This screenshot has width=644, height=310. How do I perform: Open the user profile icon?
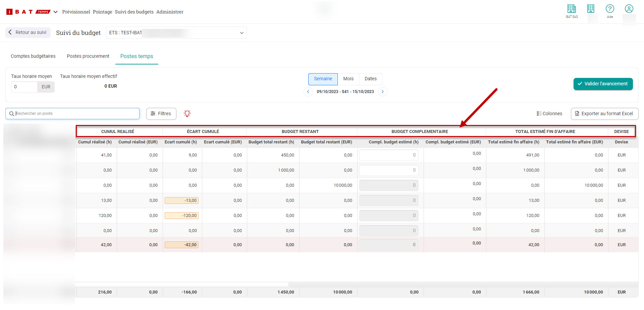click(629, 9)
